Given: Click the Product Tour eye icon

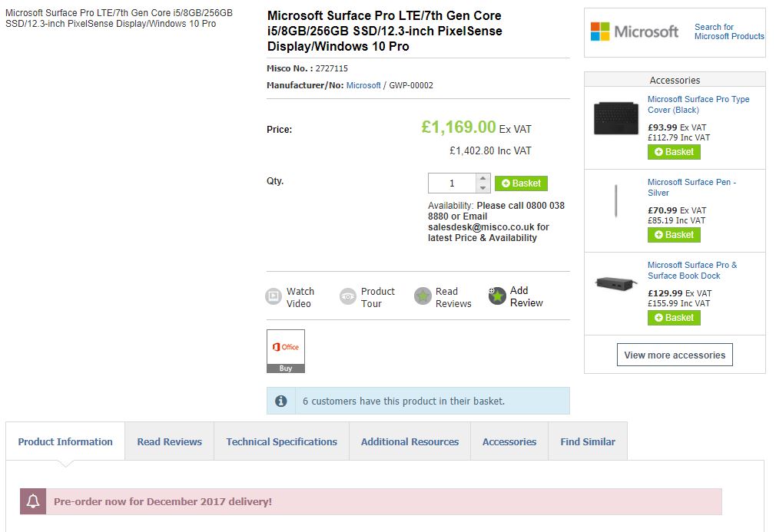Looking at the screenshot, I should click(x=348, y=296).
